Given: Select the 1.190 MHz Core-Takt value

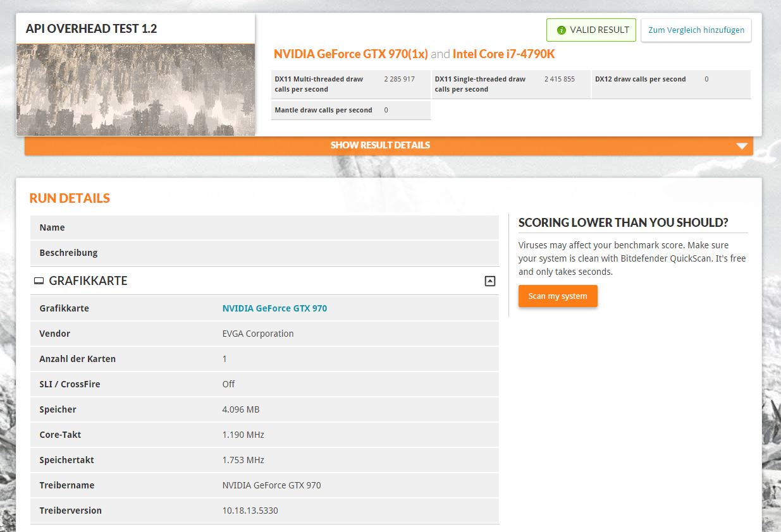Looking at the screenshot, I should 243,435.
